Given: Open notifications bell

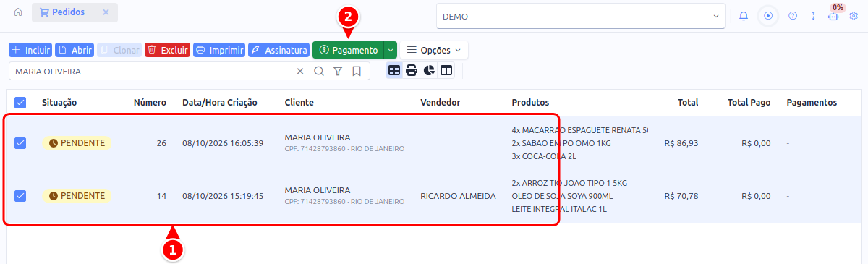Looking at the screenshot, I should [744, 16].
